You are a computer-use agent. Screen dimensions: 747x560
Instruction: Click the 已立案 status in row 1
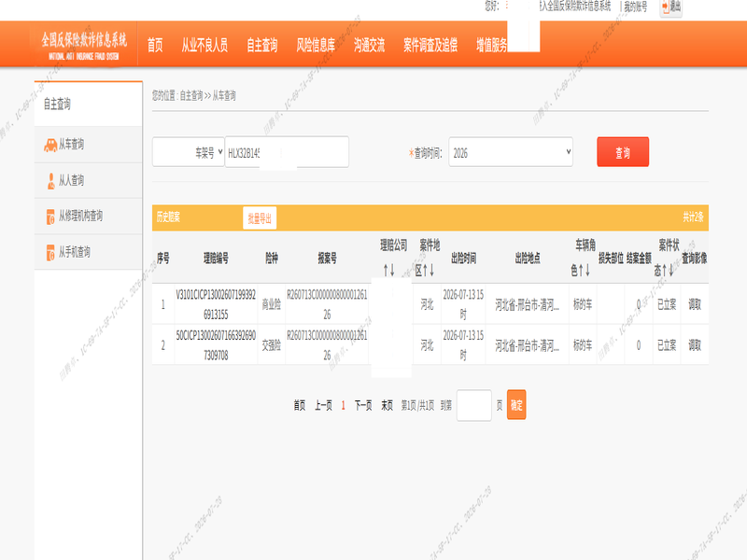pos(667,304)
